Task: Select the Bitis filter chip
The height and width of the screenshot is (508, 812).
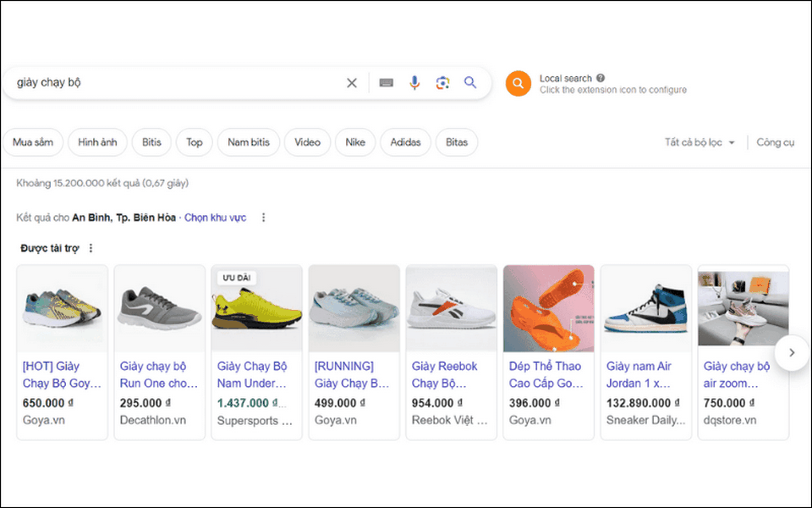Action: (151, 142)
